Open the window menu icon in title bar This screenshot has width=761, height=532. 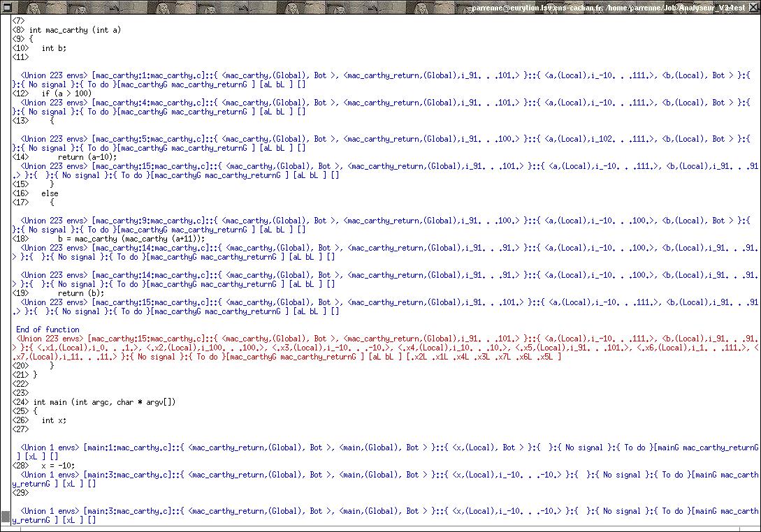click(x=6, y=7)
